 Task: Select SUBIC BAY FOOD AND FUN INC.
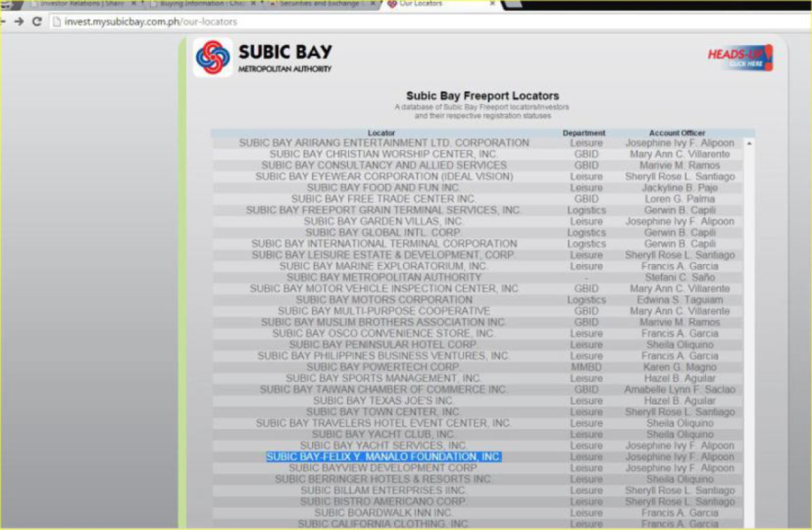[x=383, y=188]
